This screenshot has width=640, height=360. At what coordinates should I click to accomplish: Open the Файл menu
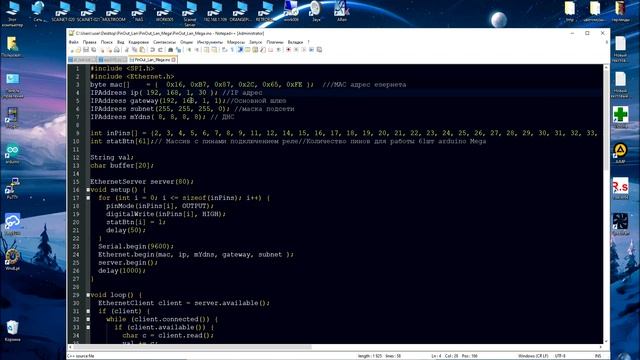click(x=74, y=42)
